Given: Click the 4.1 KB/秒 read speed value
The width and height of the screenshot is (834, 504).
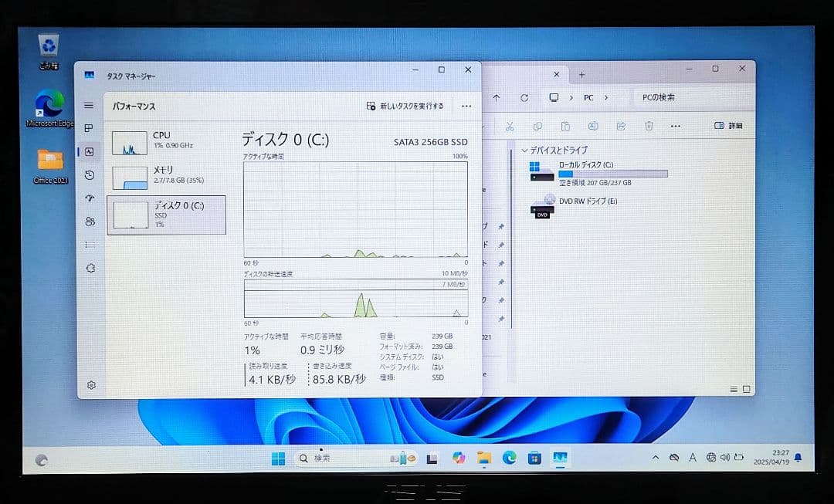Looking at the screenshot, I should click(273, 380).
